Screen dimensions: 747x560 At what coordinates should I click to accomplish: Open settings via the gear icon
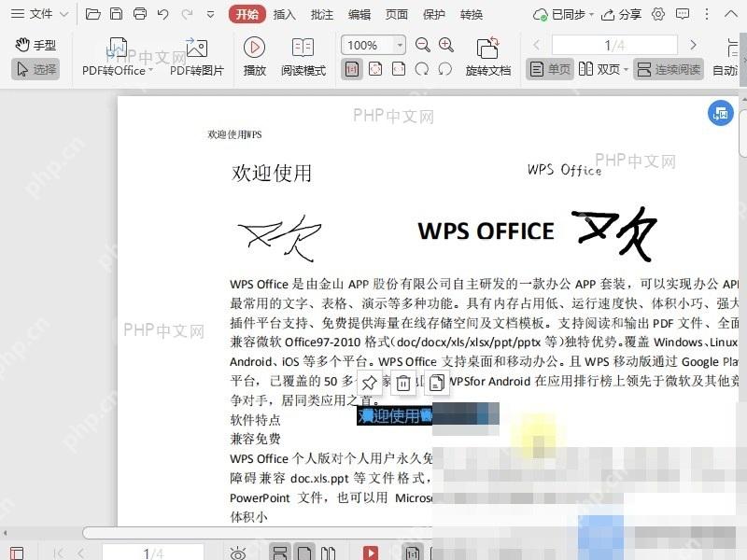click(x=658, y=14)
